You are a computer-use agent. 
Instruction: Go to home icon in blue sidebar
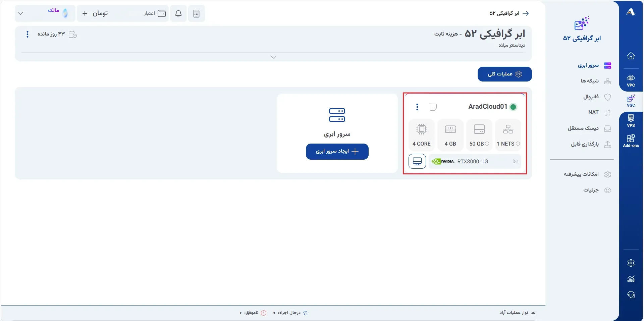pos(631,56)
